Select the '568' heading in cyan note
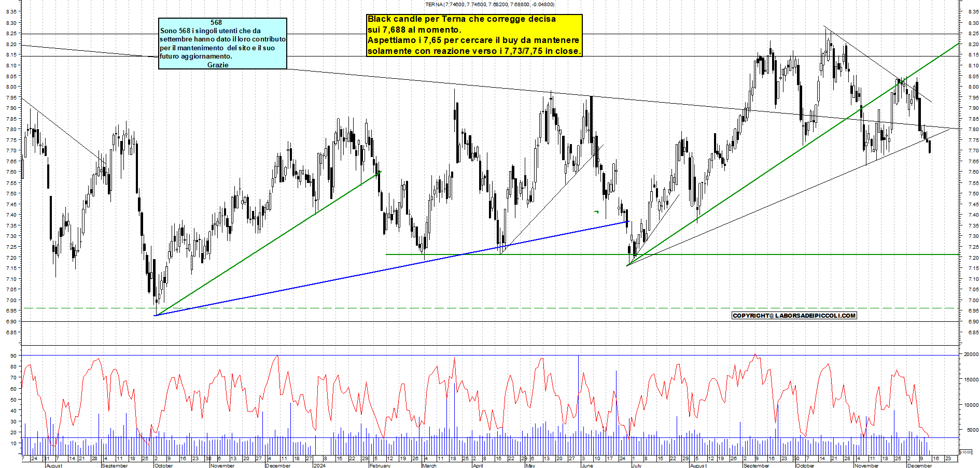 point(216,22)
